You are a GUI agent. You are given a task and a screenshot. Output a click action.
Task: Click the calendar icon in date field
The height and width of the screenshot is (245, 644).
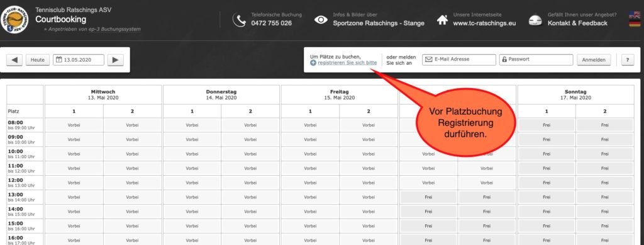tap(58, 60)
